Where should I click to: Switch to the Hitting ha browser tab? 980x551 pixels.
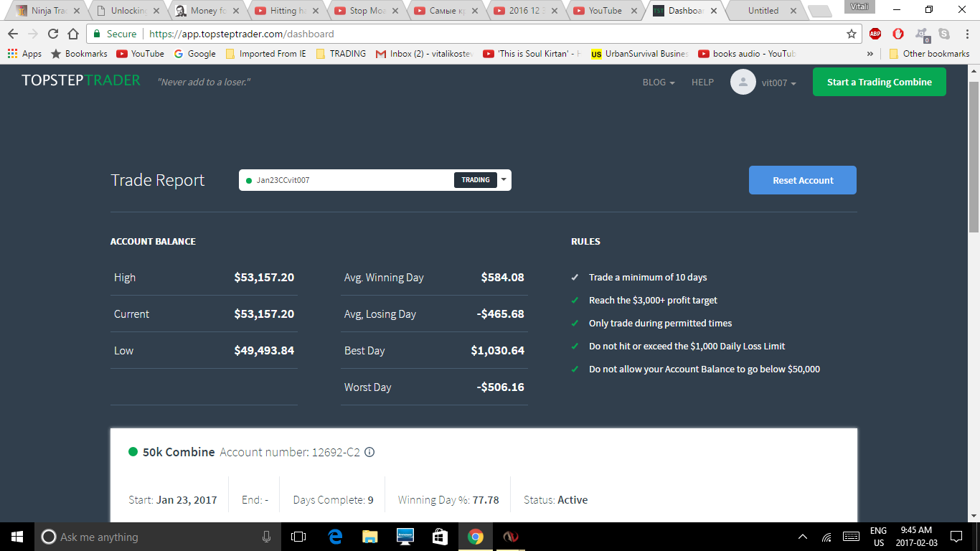click(x=286, y=11)
